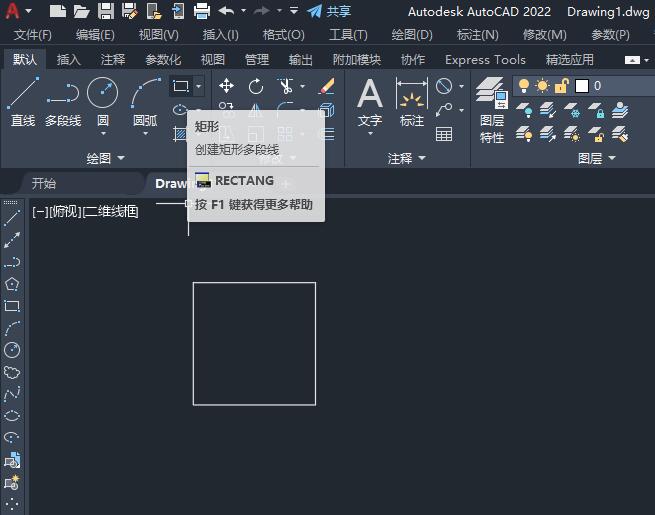
Task: Click the [二维线框] visual style control
Action: 110,211
